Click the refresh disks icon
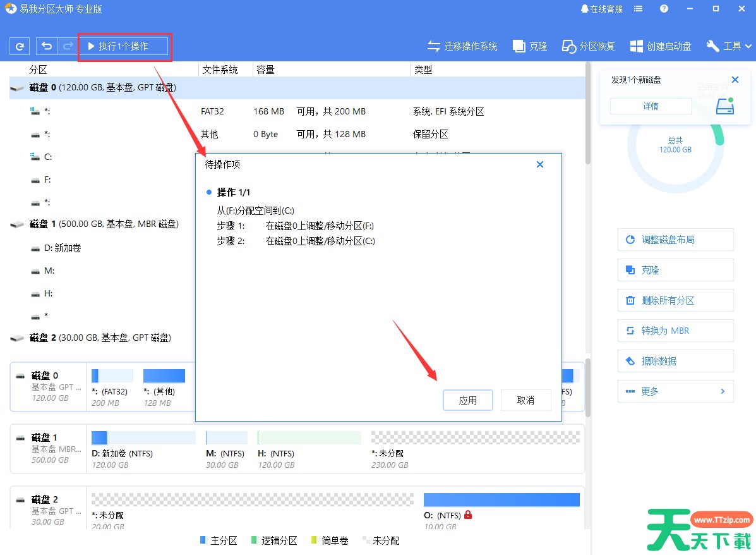The width and height of the screenshot is (756, 555). 19,46
